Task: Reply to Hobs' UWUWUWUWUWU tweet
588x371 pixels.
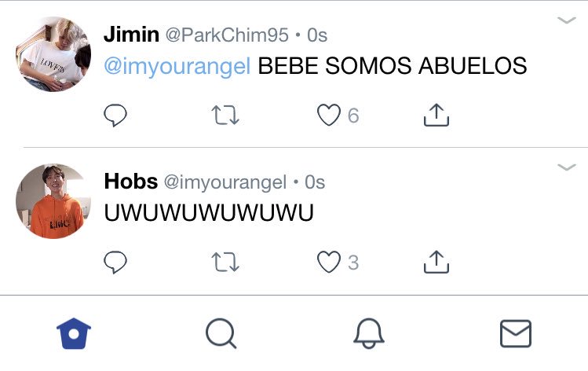Action: coord(115,262)
